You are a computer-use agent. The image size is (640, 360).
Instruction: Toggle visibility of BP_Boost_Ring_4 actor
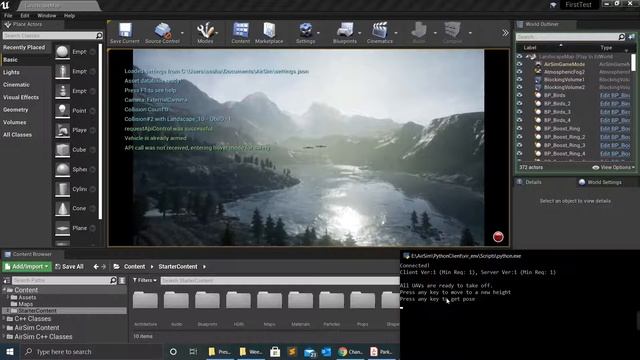pos(519,153)
